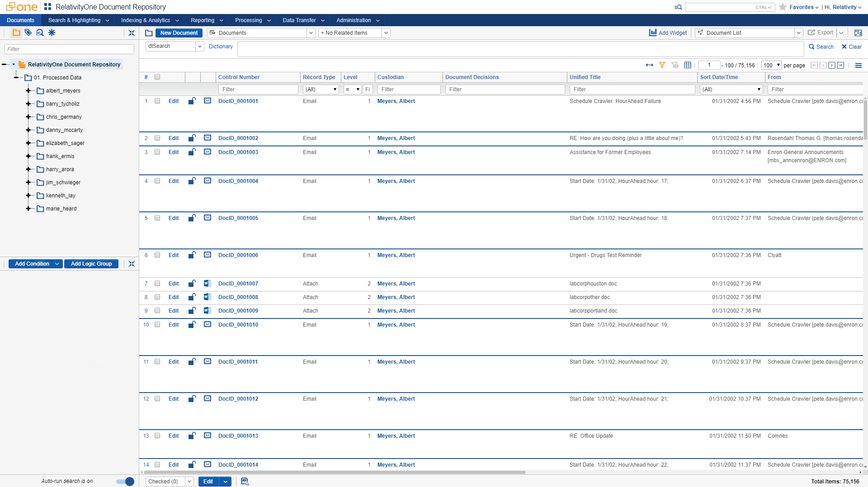Open the Processing menu
Screen dimensions: 868x487
[253, 20]
